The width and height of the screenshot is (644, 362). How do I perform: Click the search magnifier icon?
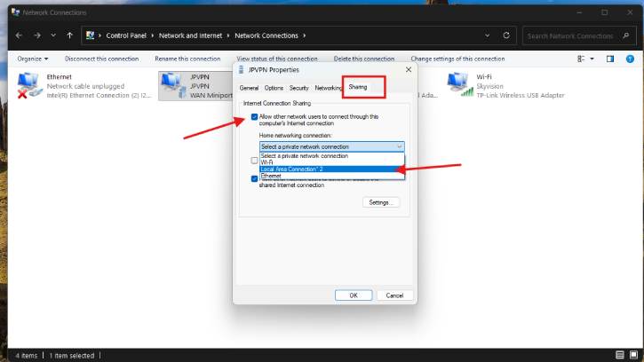626,35
